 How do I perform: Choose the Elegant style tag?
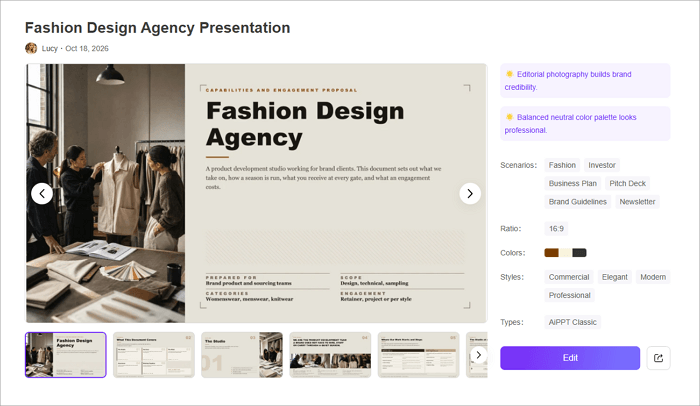pyautogui.click(x=614, y=277)
